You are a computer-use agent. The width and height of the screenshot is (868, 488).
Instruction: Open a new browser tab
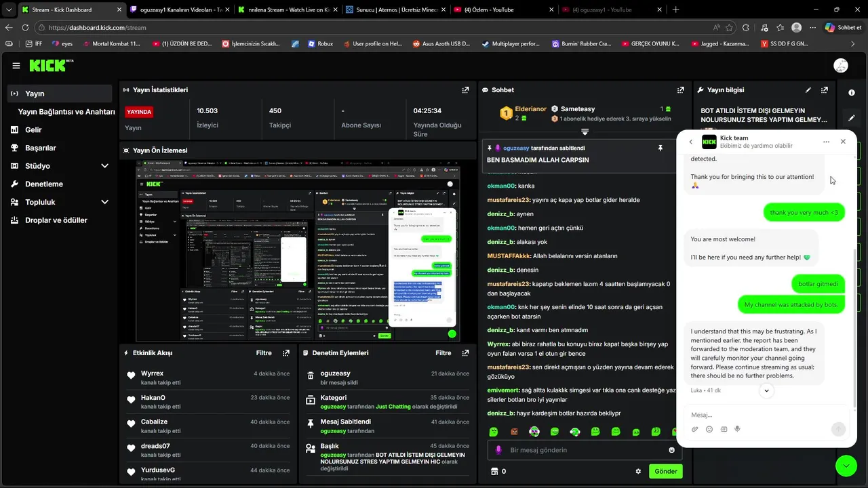click(x=675, y=9)
